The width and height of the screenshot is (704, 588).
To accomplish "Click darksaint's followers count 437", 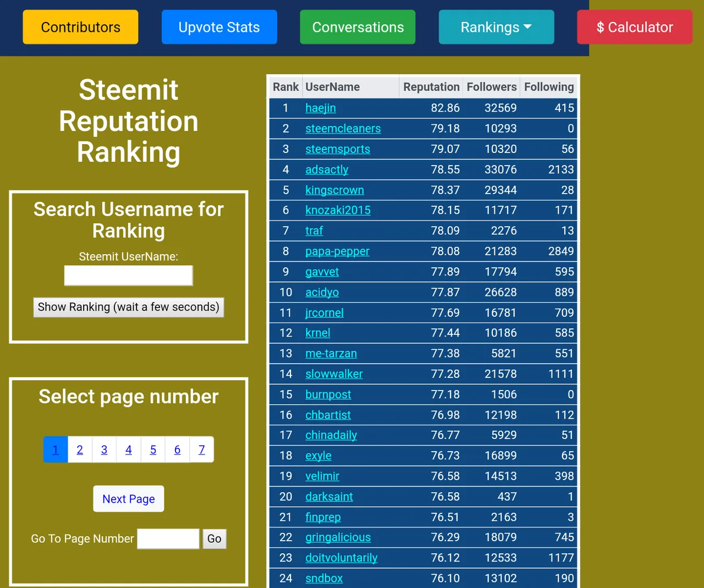I will [x=507, y=497].
